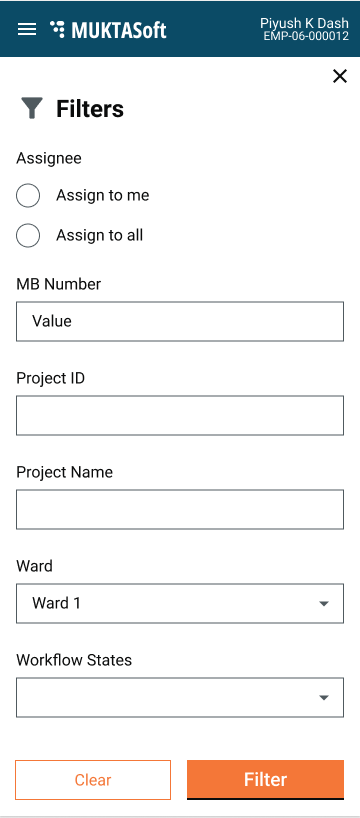Click the EMP-06-000012 employee ID
Screen dimensions: 360x818
pyautogui.click(x=306, y=37)
